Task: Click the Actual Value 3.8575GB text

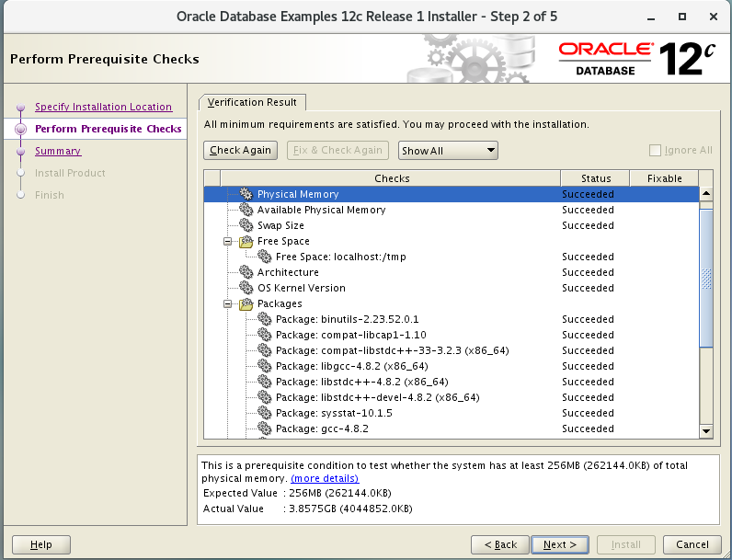Action: 350,509
